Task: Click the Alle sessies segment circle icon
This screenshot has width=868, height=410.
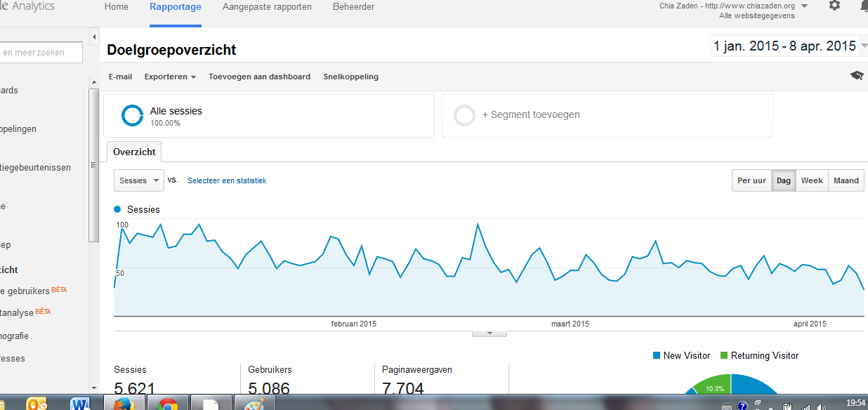Action: click(132, 116)
